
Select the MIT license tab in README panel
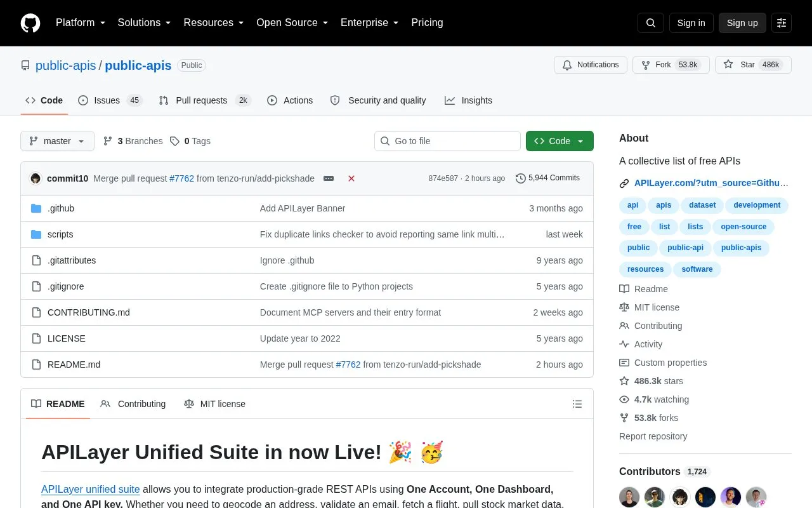tap(214, 404)
